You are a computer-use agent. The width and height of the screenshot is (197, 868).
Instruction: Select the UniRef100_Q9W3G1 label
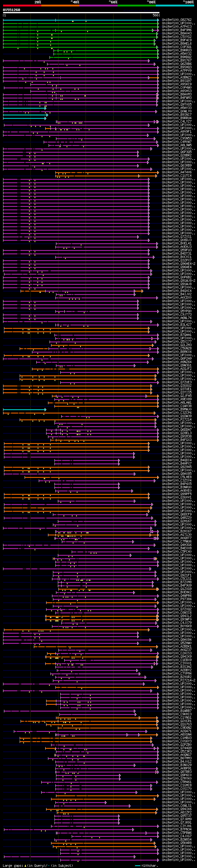pyautogui.click(x=177, y=365)
